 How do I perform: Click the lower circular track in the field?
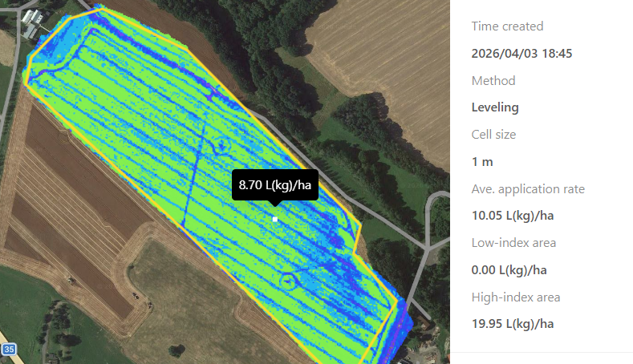coord(287,280)
